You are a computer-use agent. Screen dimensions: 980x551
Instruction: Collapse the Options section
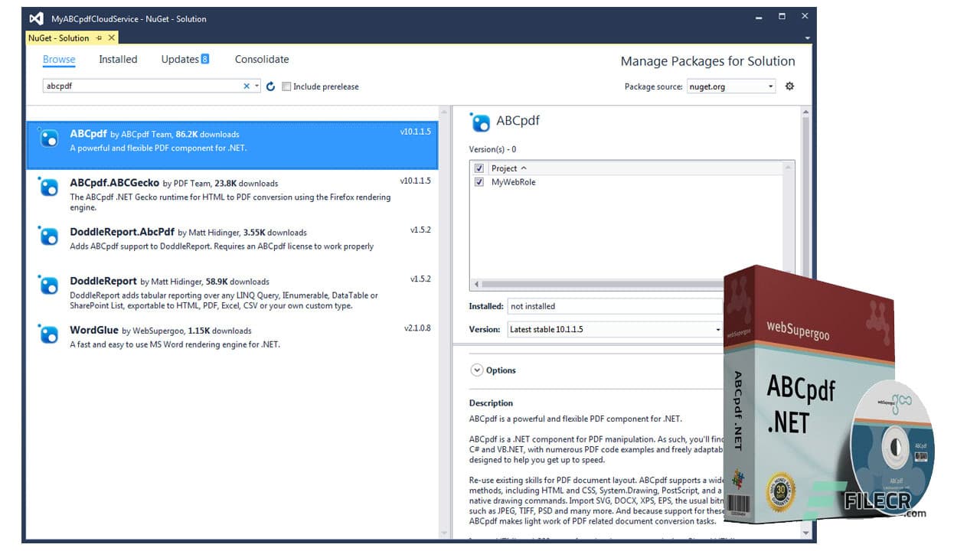click(x=476, y=370)
